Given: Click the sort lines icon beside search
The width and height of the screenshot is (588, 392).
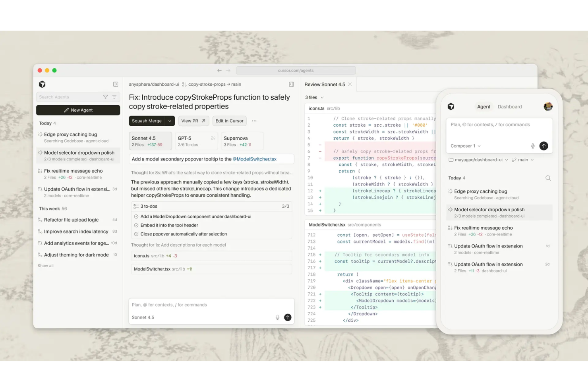Looking at the screenshot, I should tap(114, 97).
